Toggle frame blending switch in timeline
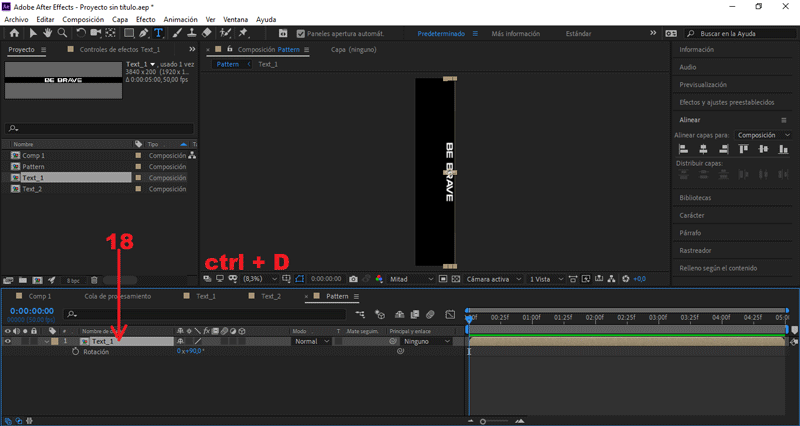 (x=415, y=314)
